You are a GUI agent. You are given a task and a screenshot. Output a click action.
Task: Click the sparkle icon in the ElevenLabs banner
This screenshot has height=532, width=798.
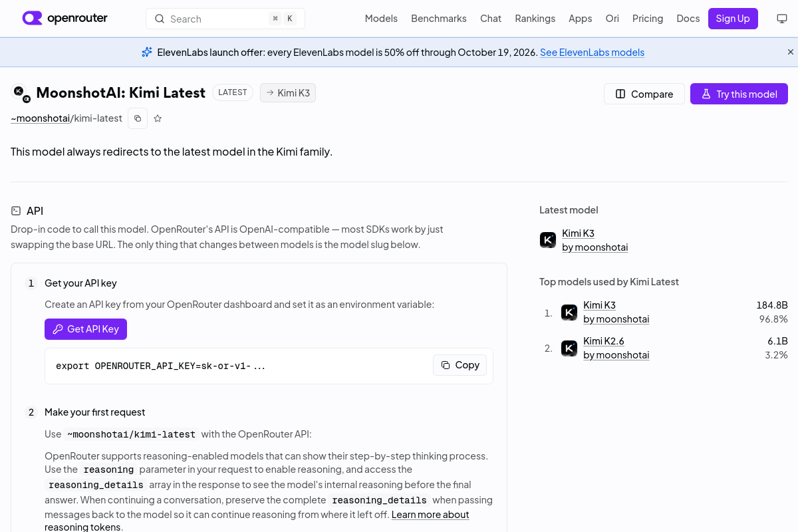[147, 52]
